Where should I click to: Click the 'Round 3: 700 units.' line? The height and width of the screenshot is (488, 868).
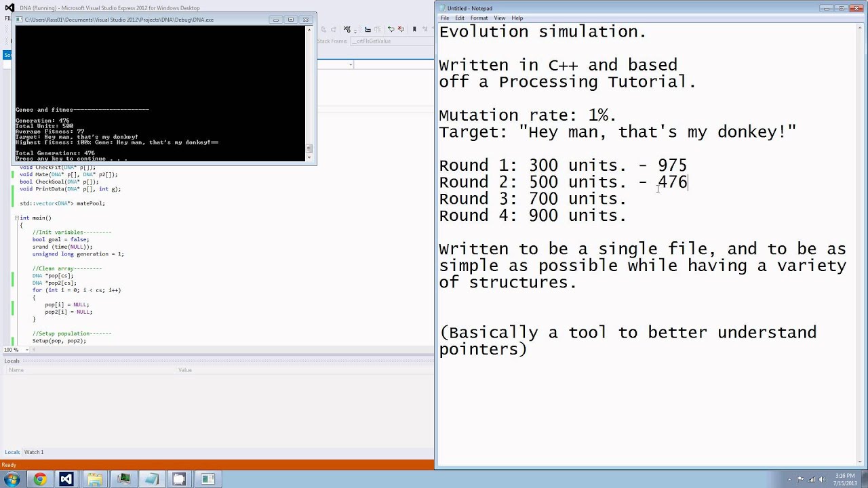[x=533, y=199]
